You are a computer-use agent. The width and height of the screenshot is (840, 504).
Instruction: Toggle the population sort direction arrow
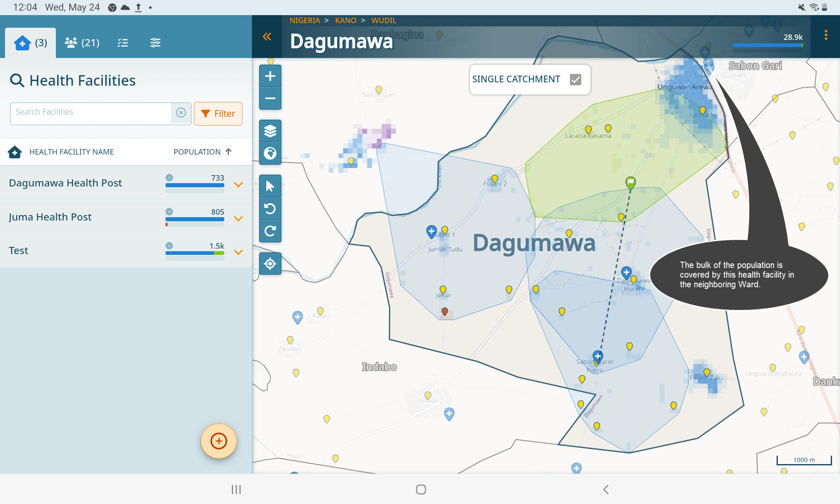[228, 152]
